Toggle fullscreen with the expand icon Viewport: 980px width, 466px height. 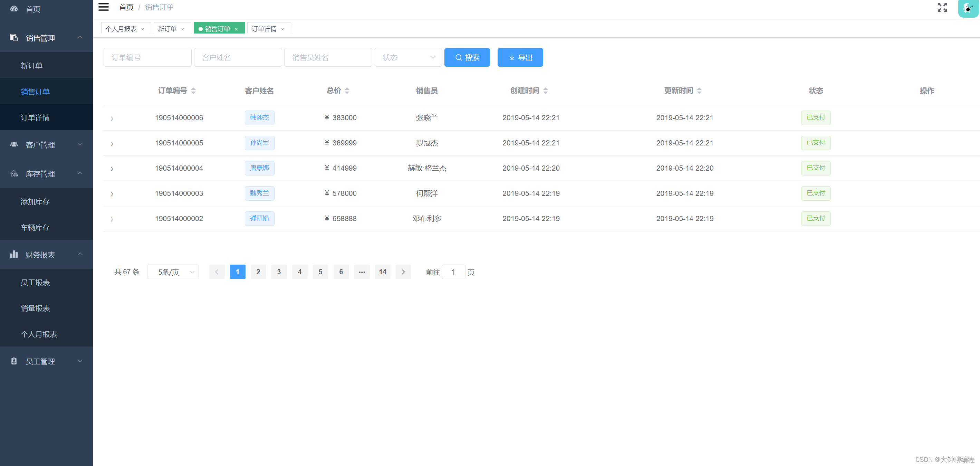942,7
